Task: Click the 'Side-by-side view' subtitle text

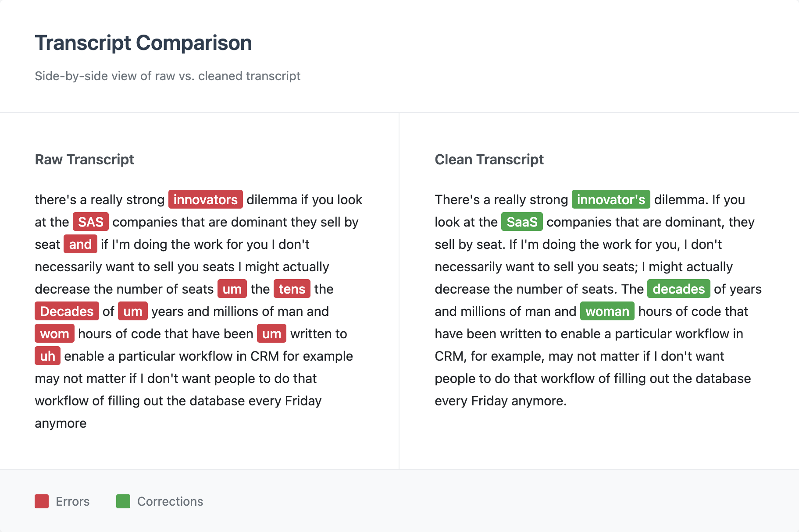Action: 168,76
